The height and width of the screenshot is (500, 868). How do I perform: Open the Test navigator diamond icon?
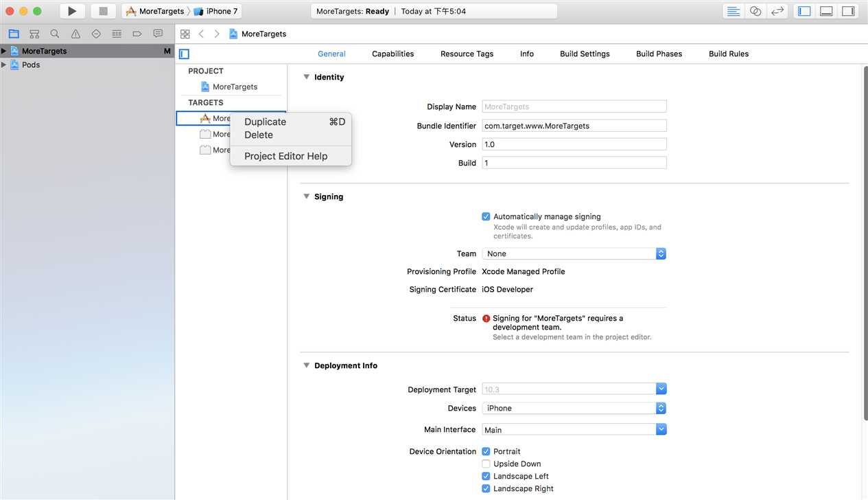point(96,34)
